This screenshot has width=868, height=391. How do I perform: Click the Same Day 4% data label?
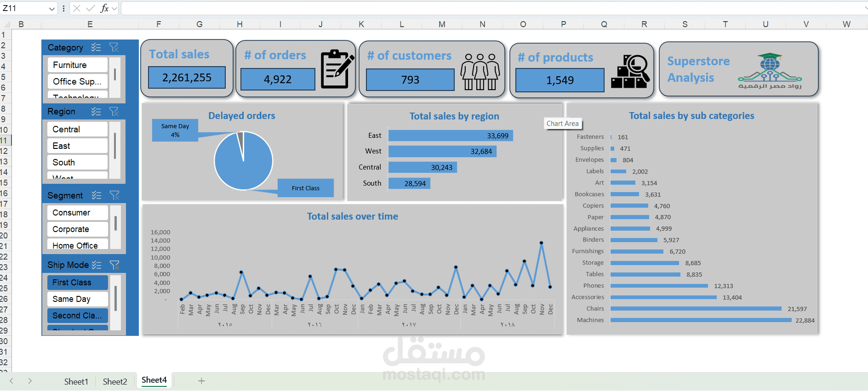pyautogui.click(x=175, y=130)
